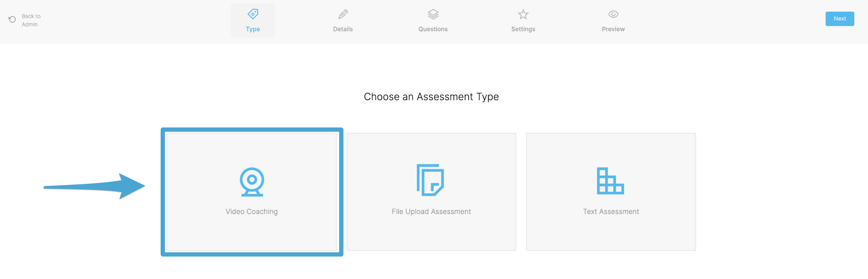Choose the File Upload Assessment label
This screenshot has height=279, width=868.
click(431, 211)
